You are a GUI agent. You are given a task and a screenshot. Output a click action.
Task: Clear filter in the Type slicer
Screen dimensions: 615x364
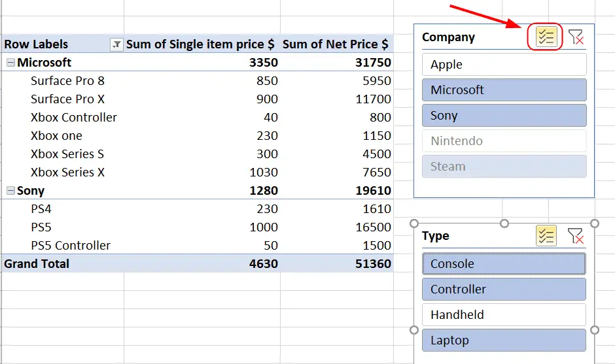click(576, 236)
